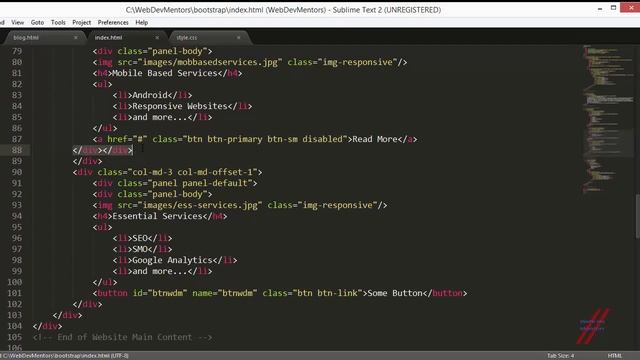Open the Project menu

coord(82,22)
